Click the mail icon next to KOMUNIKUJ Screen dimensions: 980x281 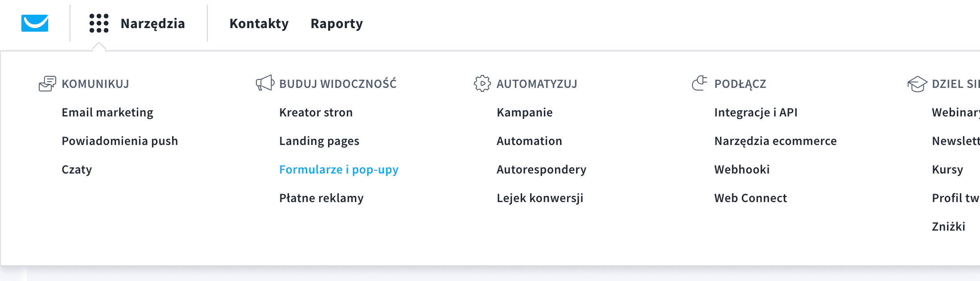coord(48,83)
